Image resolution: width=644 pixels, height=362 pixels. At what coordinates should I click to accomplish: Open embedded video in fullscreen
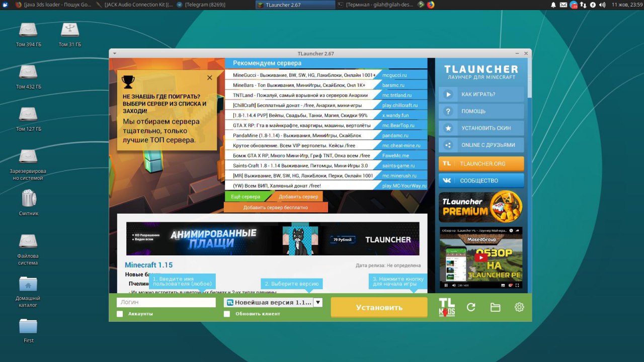[x=517, y=285]
